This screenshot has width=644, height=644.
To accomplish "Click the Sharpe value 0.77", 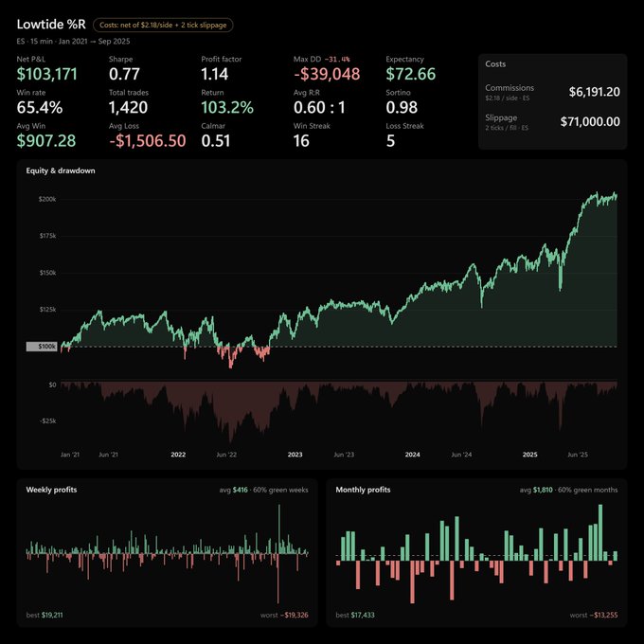I will tap(124, 74).
